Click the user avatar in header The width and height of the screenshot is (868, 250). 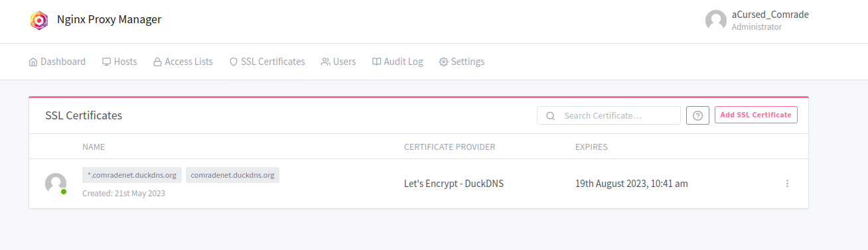point(716,21)
